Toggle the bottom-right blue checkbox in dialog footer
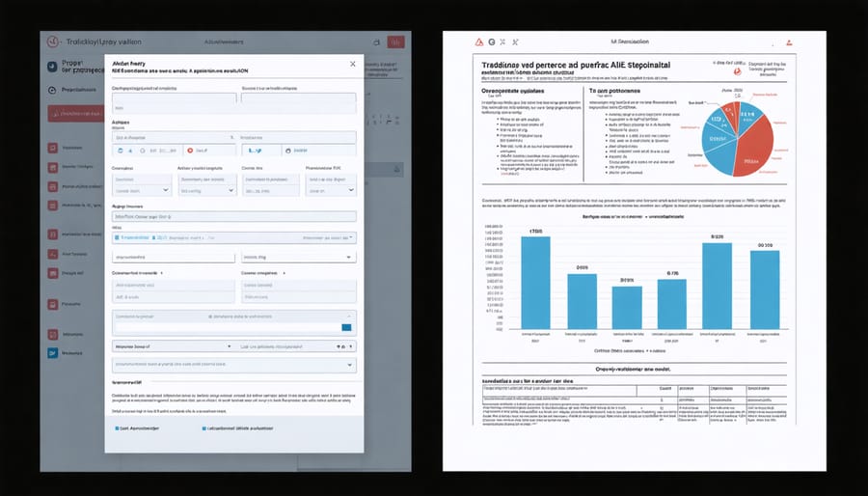This screenshot has height=496, width=868. pos(204,427)
